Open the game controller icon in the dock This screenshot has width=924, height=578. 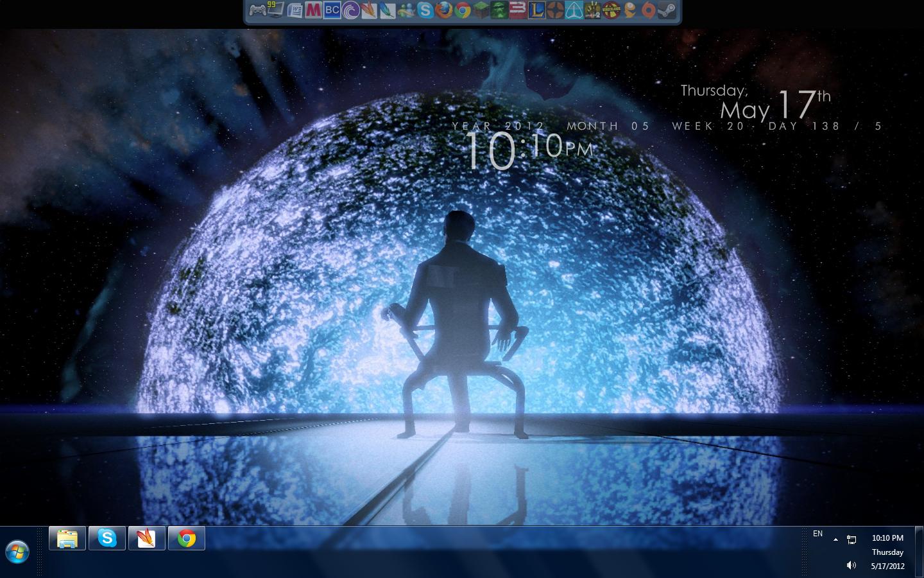point(257,10)
